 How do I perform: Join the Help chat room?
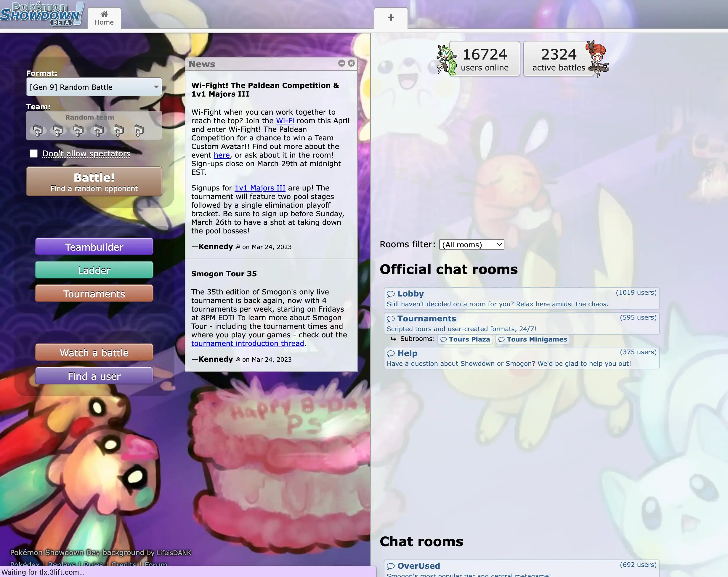point(522,358)
